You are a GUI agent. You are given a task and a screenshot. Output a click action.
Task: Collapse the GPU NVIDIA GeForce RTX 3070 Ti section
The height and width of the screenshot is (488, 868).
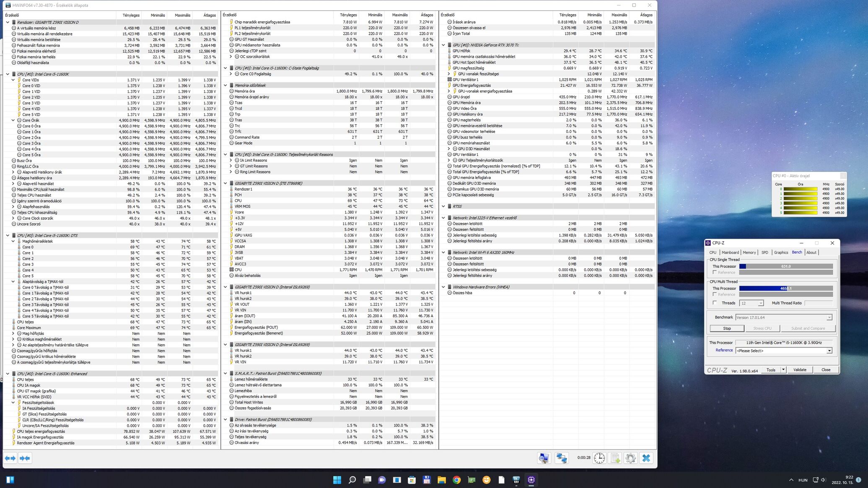443,45
